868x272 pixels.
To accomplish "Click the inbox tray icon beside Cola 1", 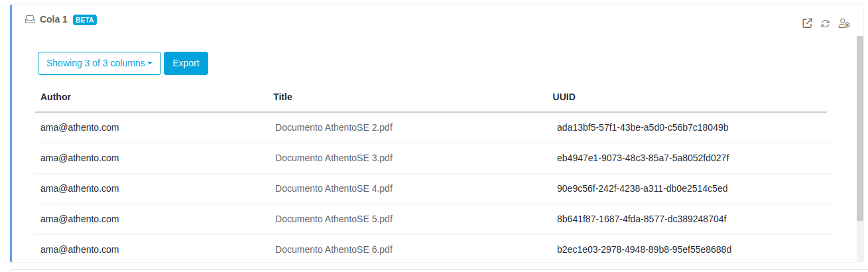I will point(30,20).
